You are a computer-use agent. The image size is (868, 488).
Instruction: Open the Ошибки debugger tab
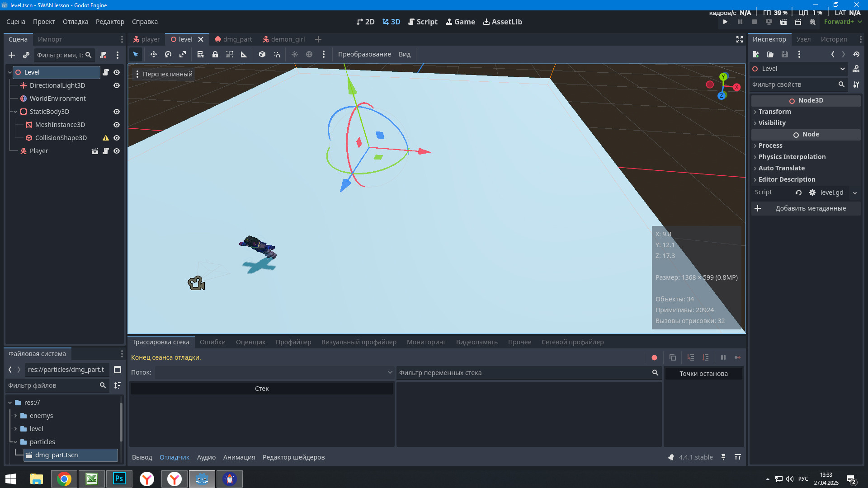(212, 342)
